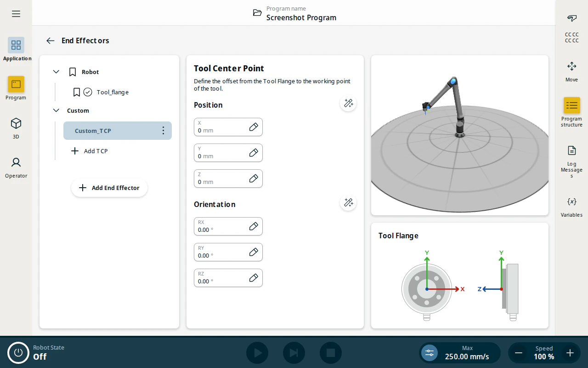Click Add TCP
Image resolution: width=588 pixels, height=368 pixels.
click(90, 151)
